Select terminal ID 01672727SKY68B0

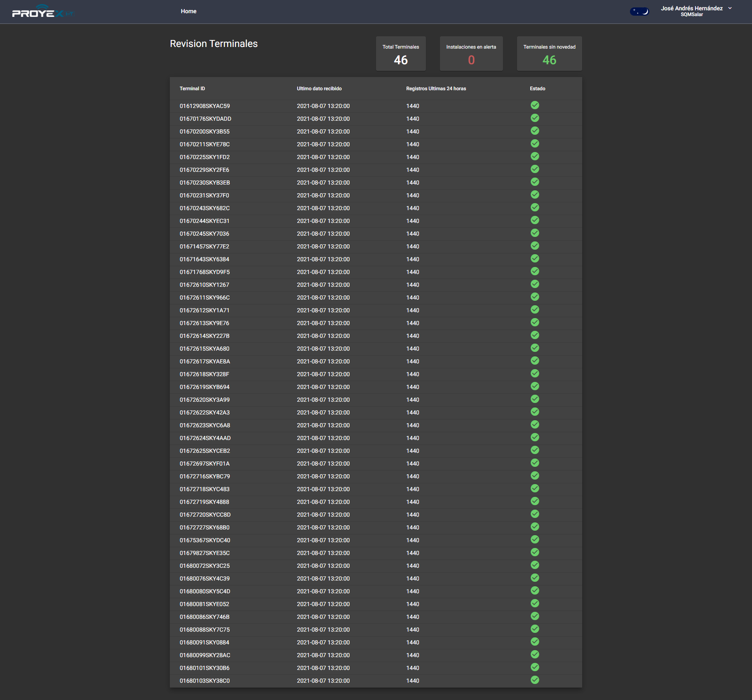tap(204, 527)
